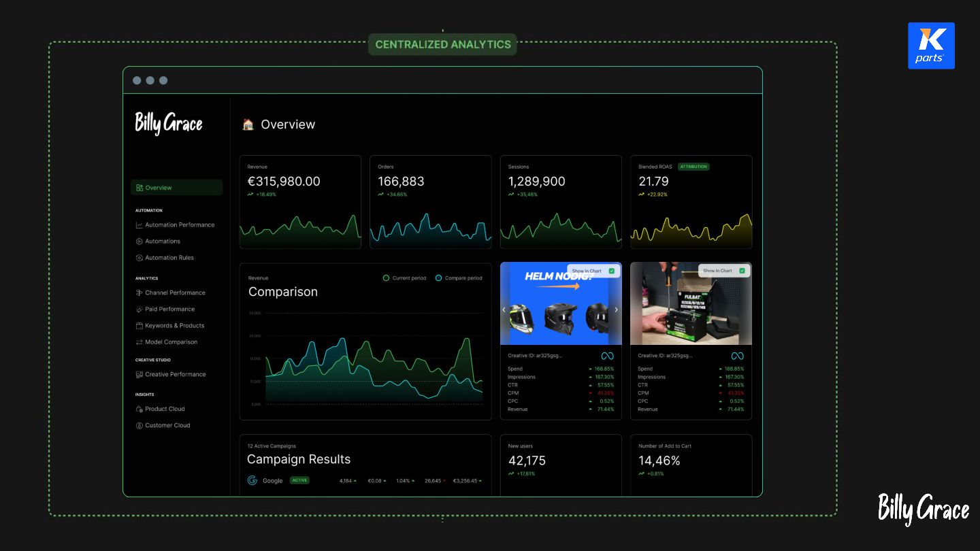Screen dimensions: 980x551
Task: Click the Orders card blue sparkline
Action: pos(431,231)
